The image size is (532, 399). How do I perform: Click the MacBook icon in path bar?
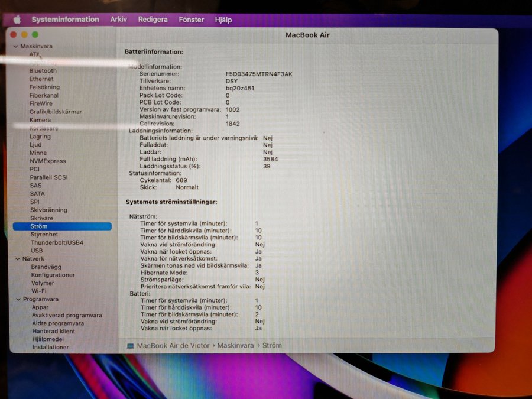click(131, 345)
